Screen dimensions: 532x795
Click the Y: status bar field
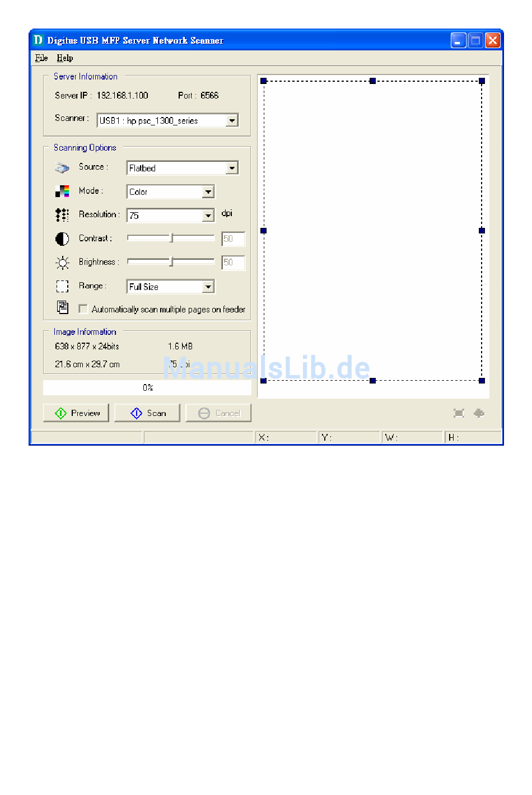(349, 437)
